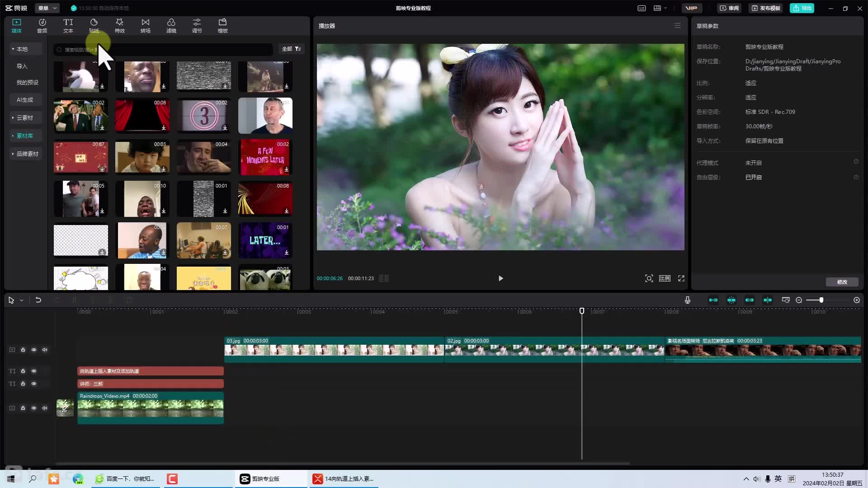Open the player panel menu
The image size is (868, 488).
(677, 26)
